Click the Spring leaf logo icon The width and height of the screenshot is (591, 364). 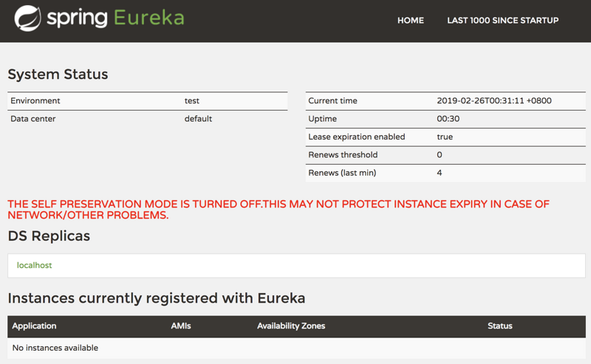tap(27, 18)
